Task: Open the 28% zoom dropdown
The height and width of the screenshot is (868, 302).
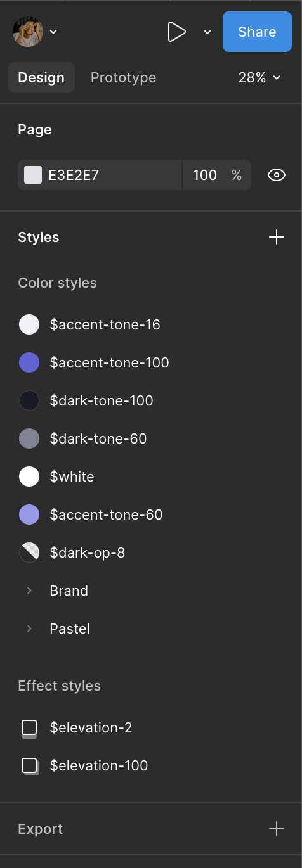Action: coord(259,77)
